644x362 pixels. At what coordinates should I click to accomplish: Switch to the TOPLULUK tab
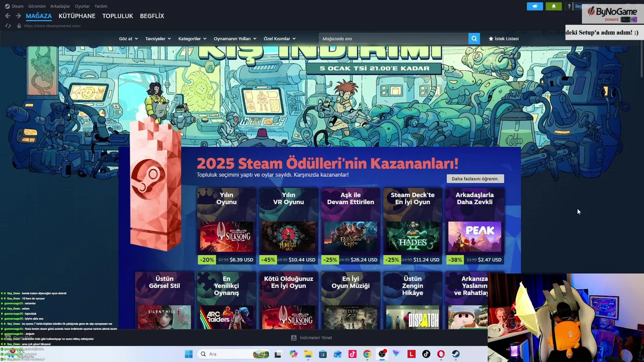[118, 16]
